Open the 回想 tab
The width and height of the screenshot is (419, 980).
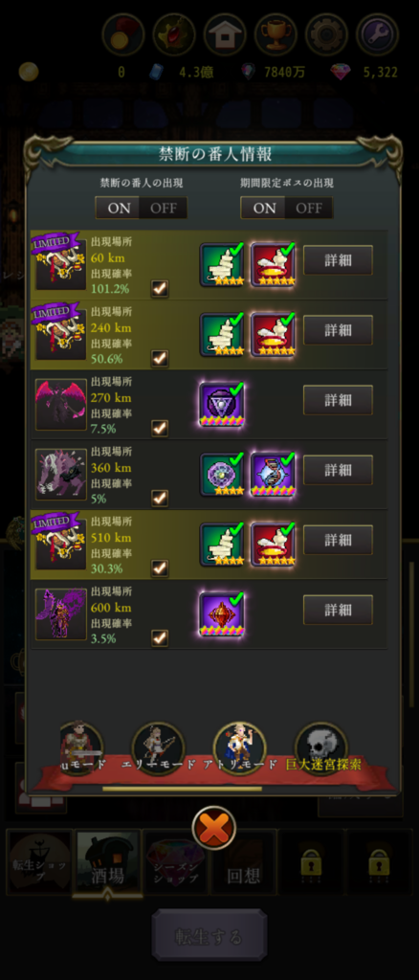click(x=244, y=862)
